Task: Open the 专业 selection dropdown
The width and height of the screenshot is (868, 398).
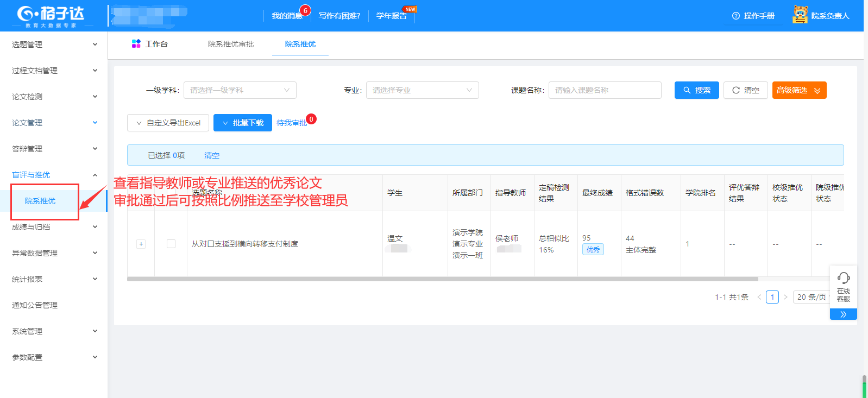Action: coord(423,90)
